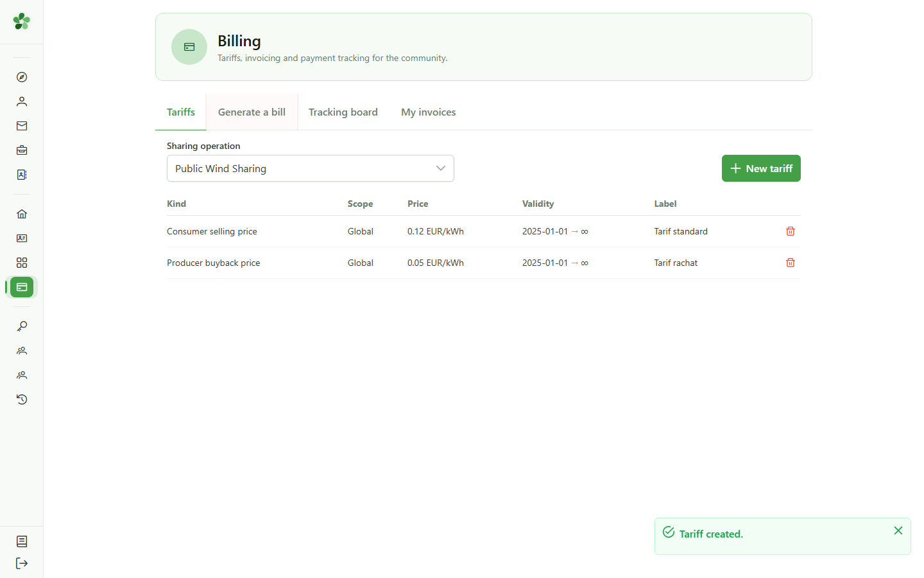Viewport: 924px width, 578px height.
Task: Open the history clock icon in sidebar
Action: (x=22, y=399)
